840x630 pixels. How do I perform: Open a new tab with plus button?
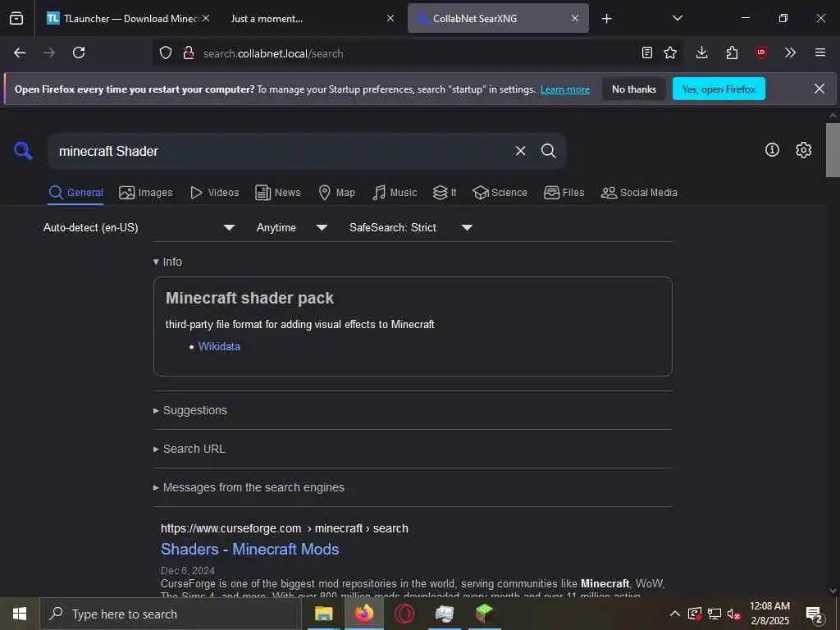pyautogui.click(x=606, y=19)
